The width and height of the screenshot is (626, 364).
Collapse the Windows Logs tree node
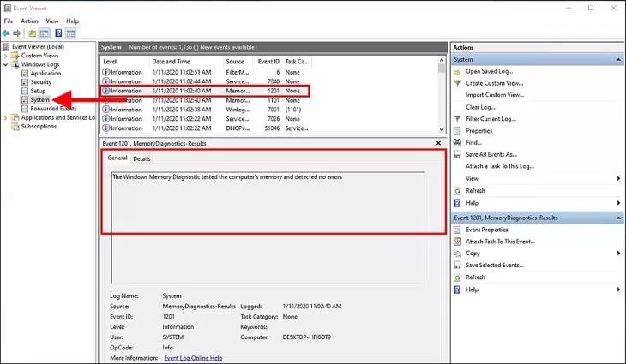pyautogui.click(x=6, y=64)
